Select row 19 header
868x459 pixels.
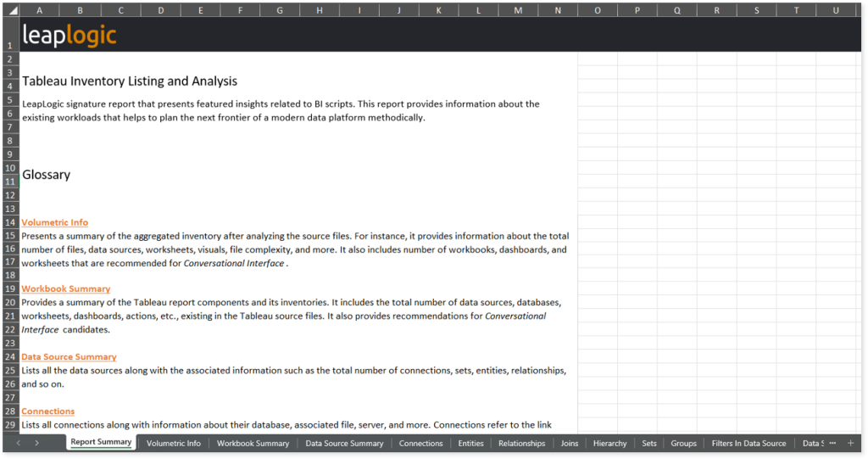(10, 288)
